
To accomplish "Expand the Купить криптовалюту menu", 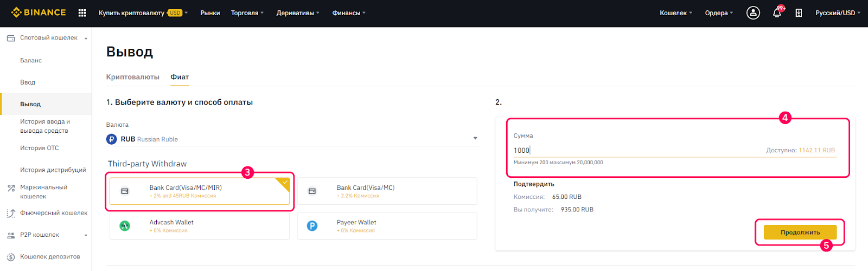I will (x=143, y=13).
